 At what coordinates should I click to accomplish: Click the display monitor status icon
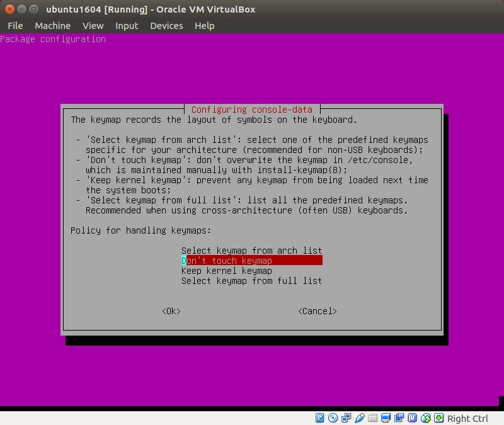pos(386,418)
